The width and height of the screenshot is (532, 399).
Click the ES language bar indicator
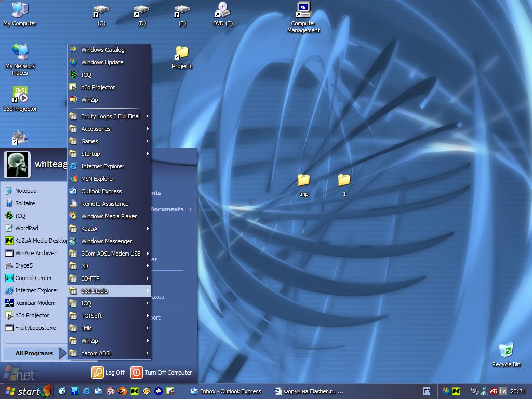coord(427,391)
